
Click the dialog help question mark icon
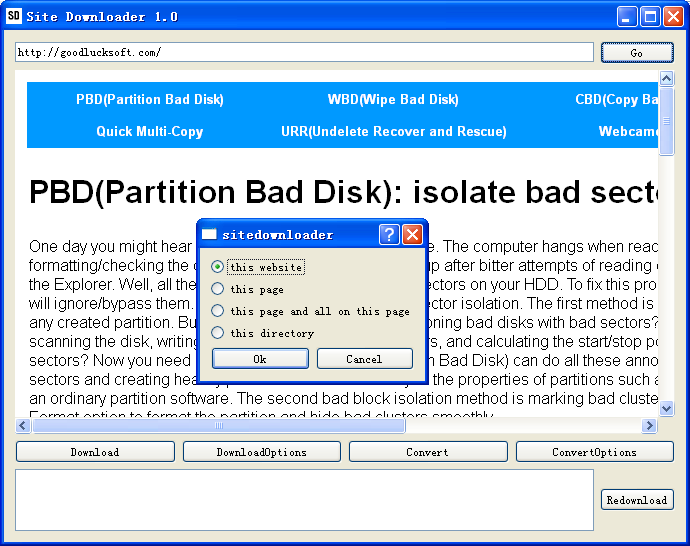[x=389, y=235]
